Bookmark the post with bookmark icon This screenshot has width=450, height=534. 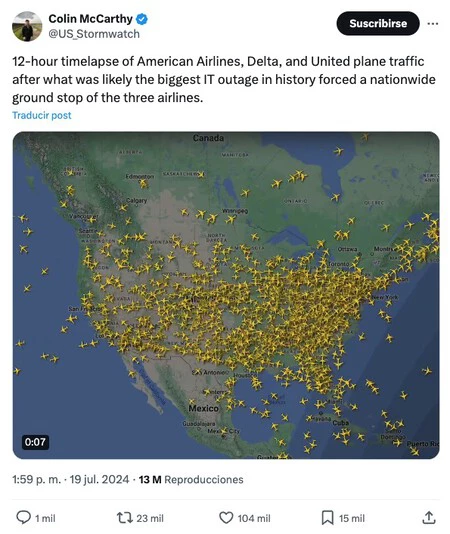(327, 518)
